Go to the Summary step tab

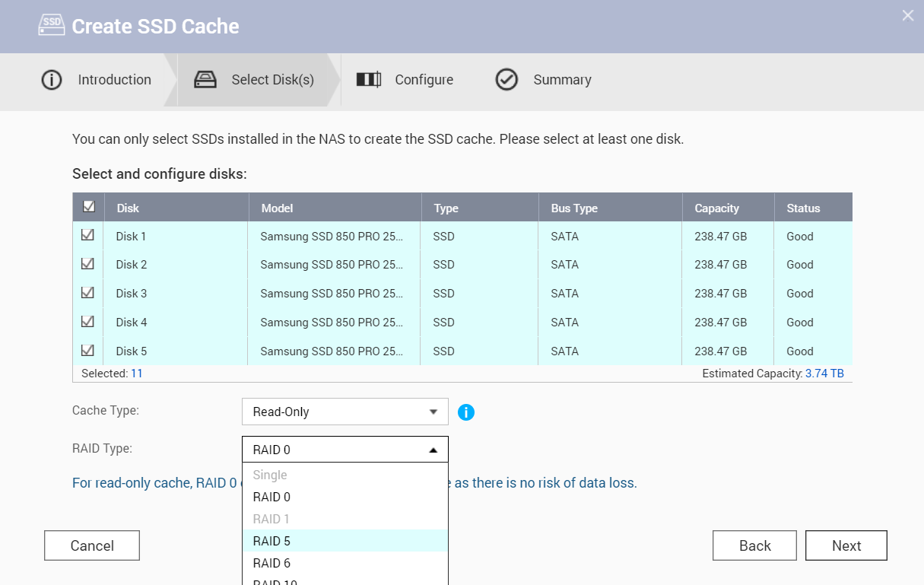(x=561, y=80)
